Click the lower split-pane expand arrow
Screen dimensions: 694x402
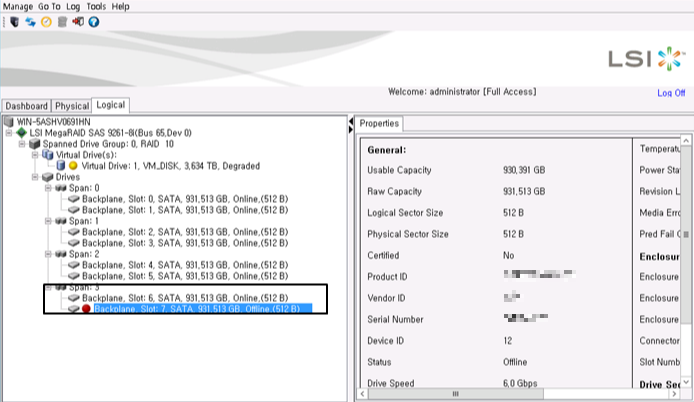click(351, 129)
